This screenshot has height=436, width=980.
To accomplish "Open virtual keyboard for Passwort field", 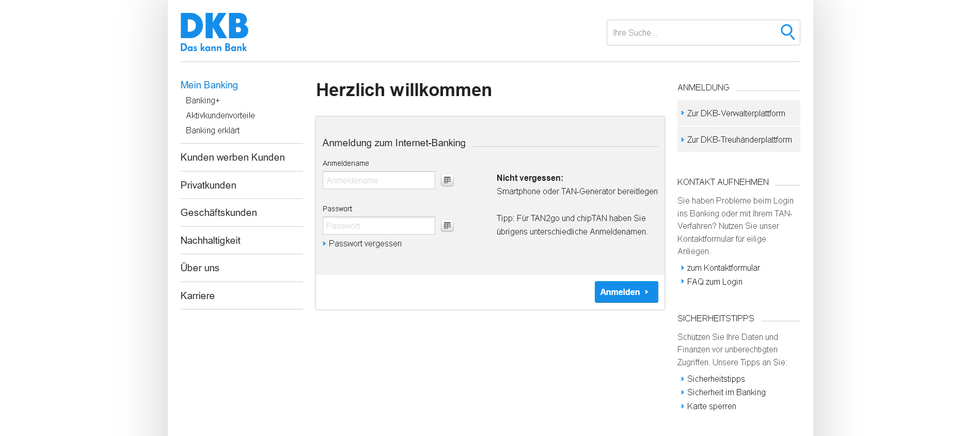I will click(x=447, y=226).
